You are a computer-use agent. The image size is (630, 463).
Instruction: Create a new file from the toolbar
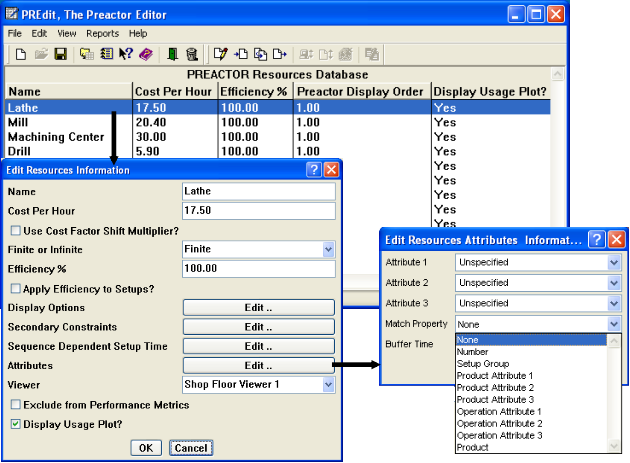(x=21, y=54)
